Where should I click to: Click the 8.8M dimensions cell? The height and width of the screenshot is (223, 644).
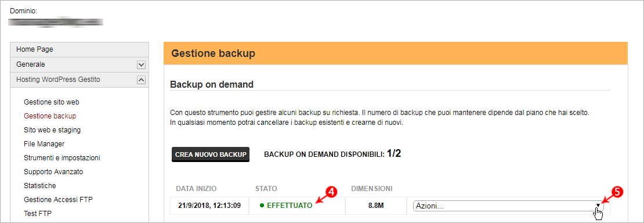click(376, 206)
